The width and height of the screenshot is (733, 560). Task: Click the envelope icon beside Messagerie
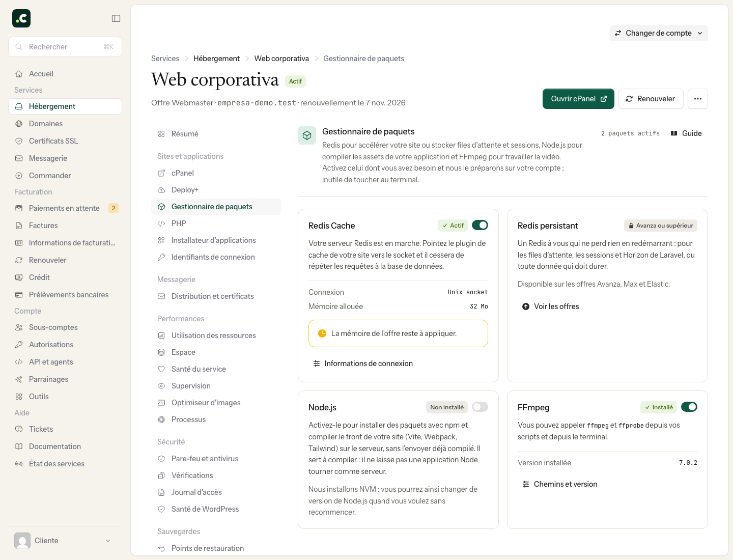[19, 158]
